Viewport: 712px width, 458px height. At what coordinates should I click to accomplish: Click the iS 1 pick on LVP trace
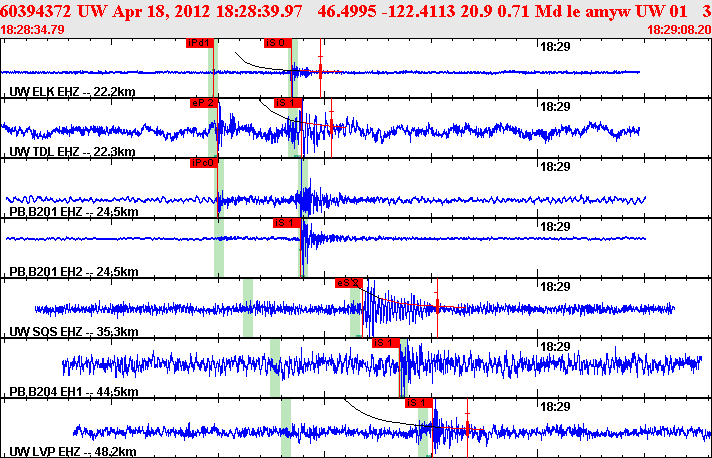(419, 403)
